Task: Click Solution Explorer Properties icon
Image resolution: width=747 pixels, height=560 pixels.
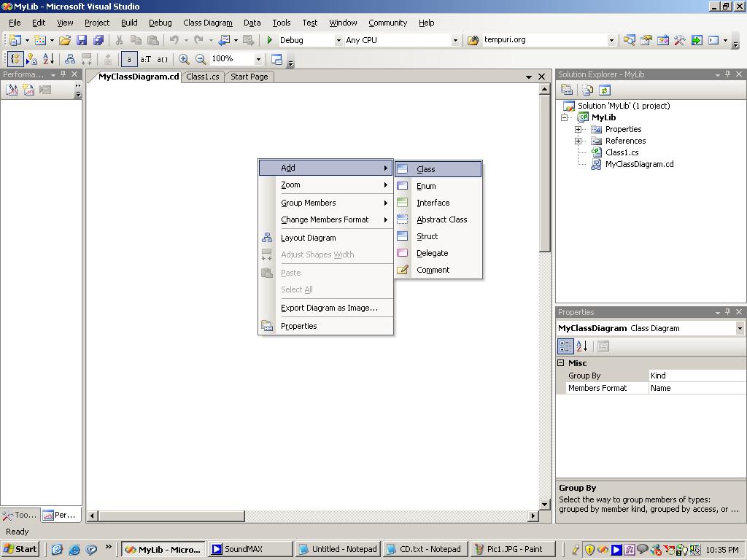Action: 566,90
